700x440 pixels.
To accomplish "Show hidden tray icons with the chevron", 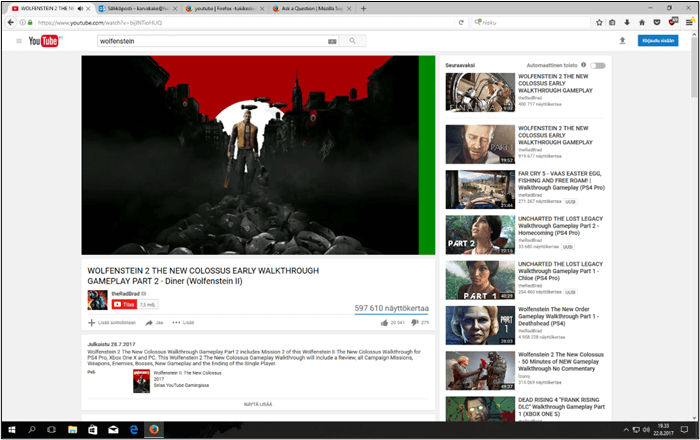I will pos(626,430).
